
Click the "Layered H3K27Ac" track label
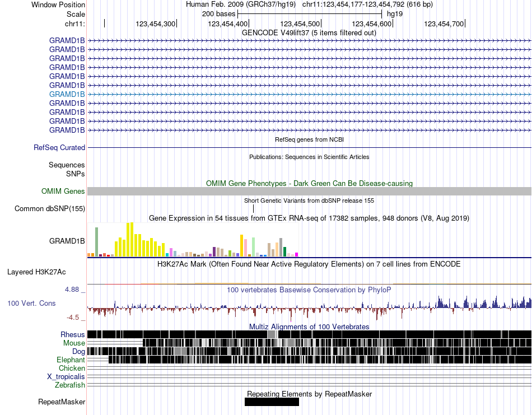[x=36, y=272]
